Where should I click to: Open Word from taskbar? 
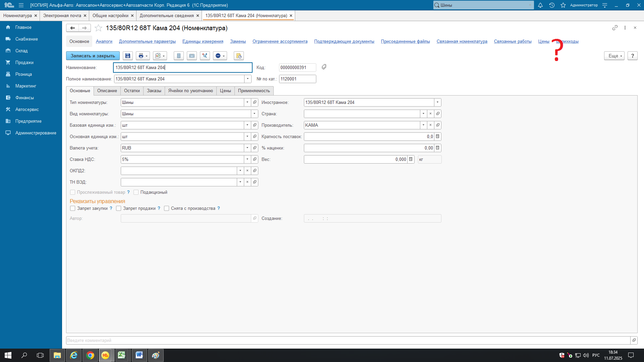point(139,355)
